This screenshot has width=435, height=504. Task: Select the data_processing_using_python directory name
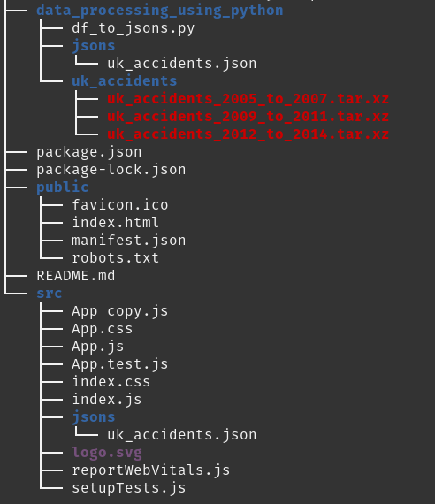point(160,11)
